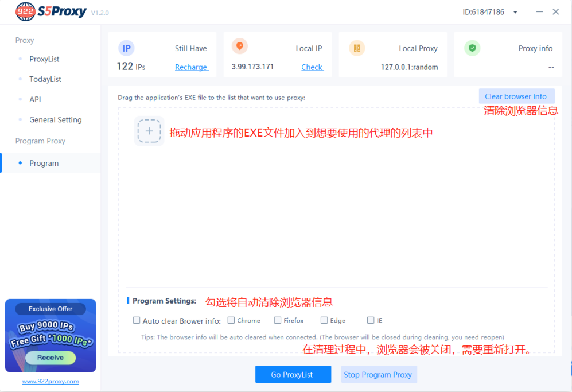
Task: Click the yellow Local Proxy icon
Action: coord(357,48)
